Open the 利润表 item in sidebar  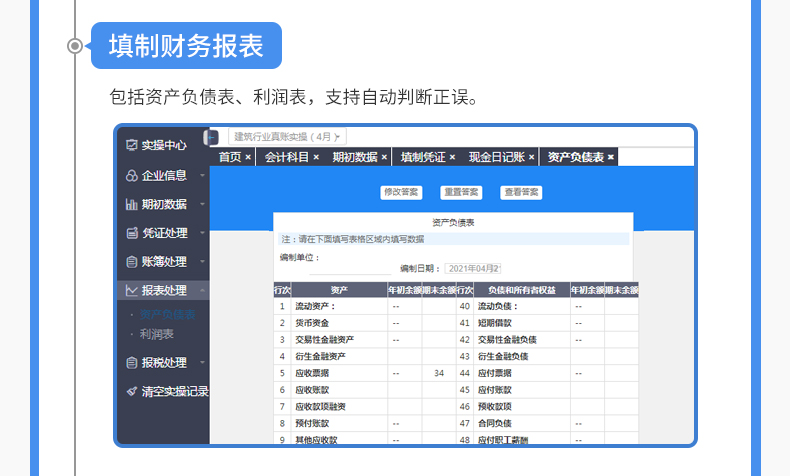coord(157,334)
